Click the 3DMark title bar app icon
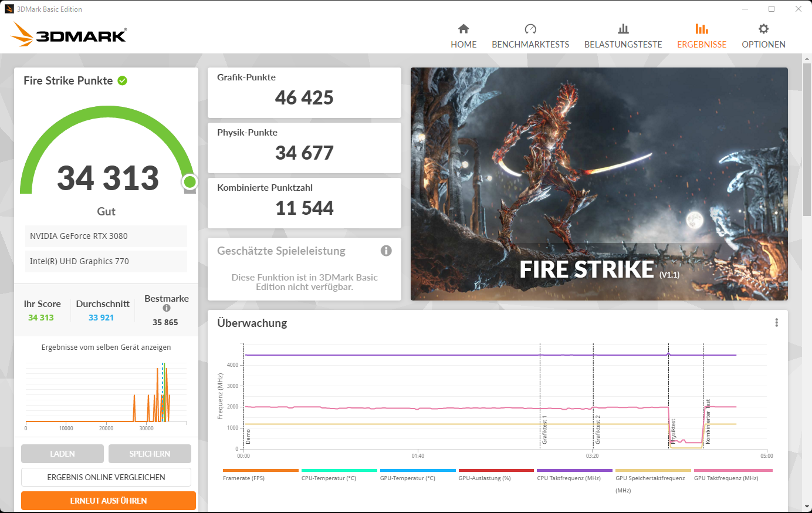Viewport: 812px width, 513px height. pyautogui.click(x=9, y=9)
